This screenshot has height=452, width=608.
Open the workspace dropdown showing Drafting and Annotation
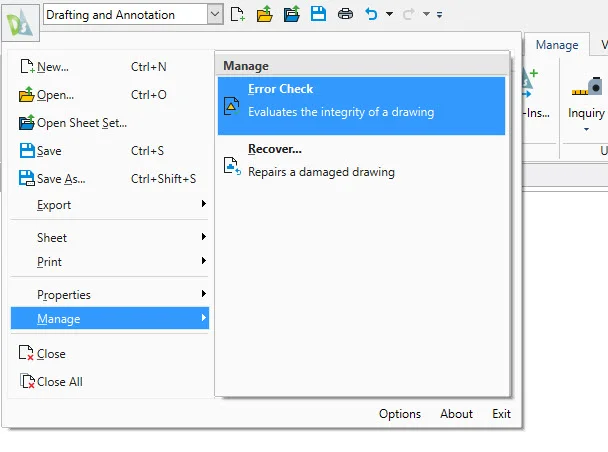click(134, 14)
